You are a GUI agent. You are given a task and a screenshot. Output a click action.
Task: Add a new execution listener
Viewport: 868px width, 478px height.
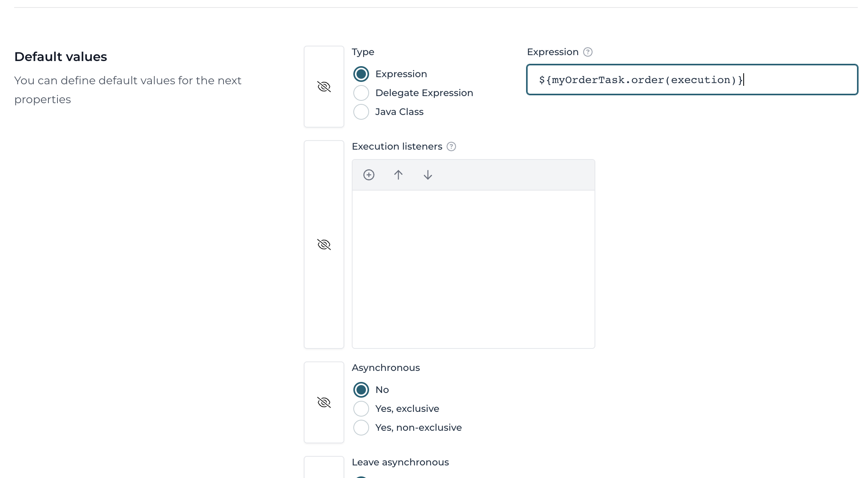369,174
